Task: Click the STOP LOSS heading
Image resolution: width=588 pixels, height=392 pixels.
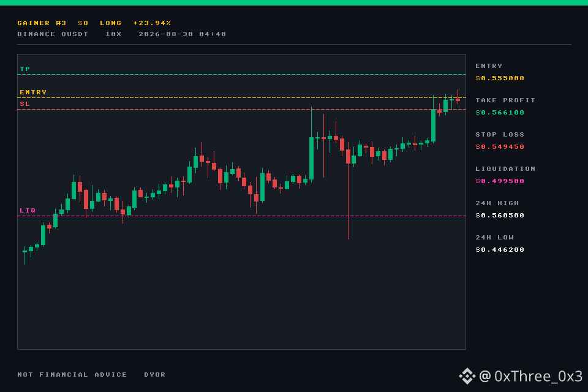Action: 500,134
